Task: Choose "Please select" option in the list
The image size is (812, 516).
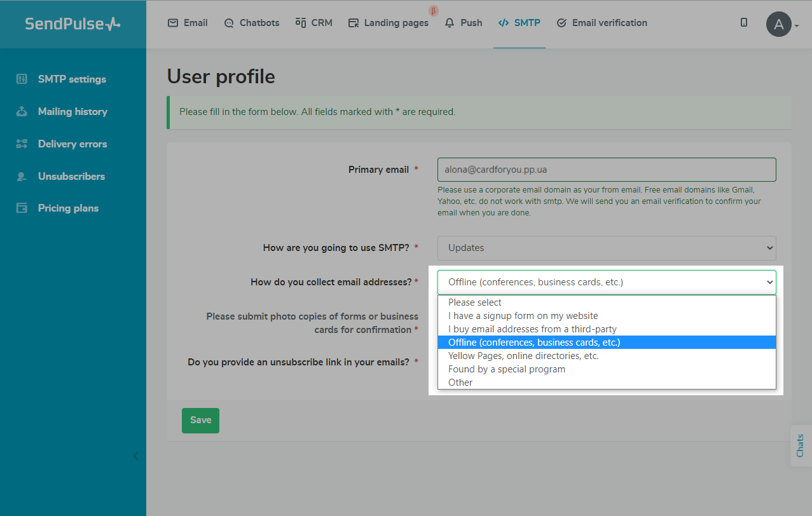Action: click(607, 302)
